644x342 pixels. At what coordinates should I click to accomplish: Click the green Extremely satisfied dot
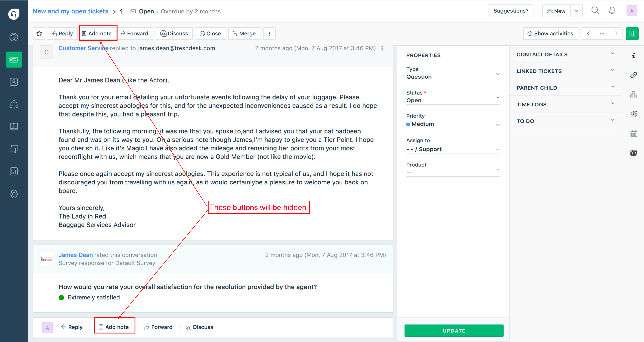61,298
